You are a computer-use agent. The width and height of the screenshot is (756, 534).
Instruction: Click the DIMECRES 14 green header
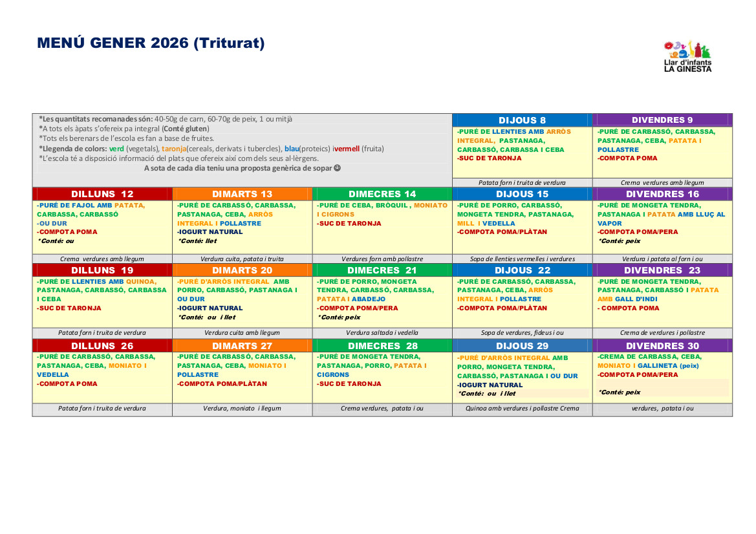coord(382,194)
